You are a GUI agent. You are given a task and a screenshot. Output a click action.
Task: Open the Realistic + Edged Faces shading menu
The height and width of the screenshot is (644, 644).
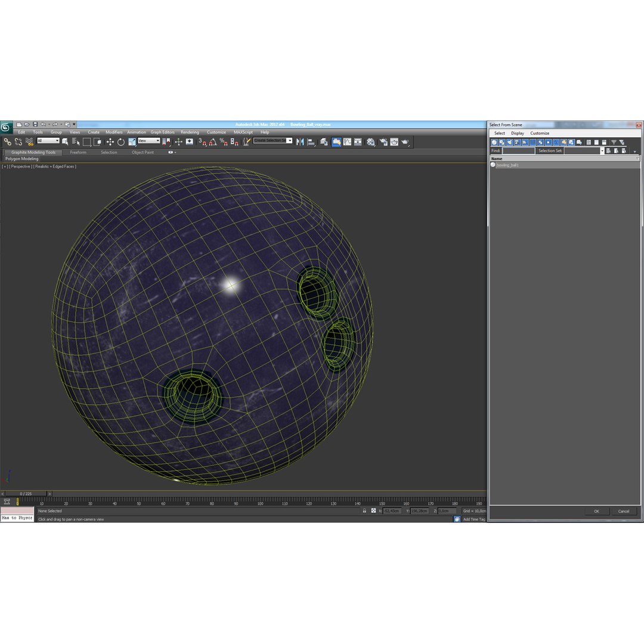(55, 167)
